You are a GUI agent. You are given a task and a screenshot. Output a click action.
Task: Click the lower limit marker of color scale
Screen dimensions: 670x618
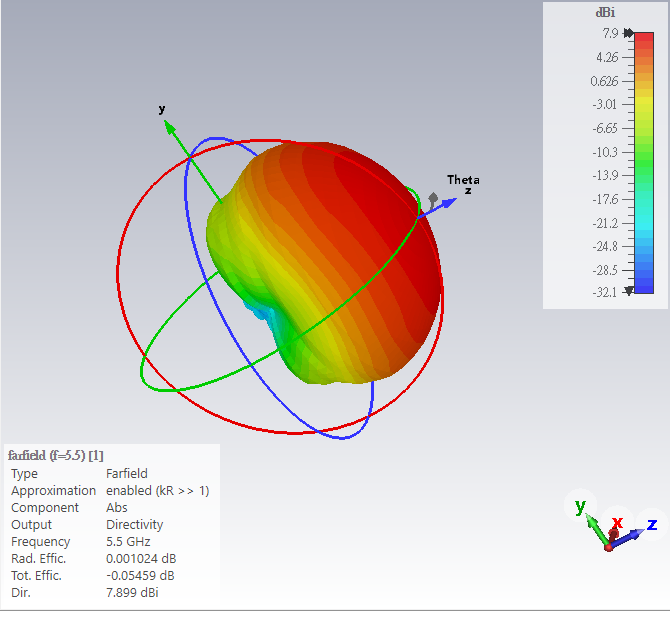[x=628, y=291]
